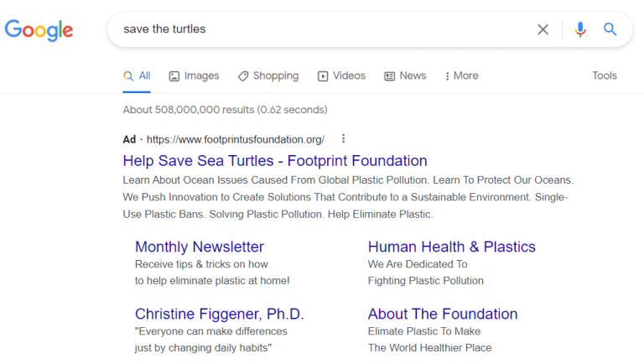644x364 pixels.
Task: Click 'Receive tips & tricks on how' text
Action: coord(201,264)
